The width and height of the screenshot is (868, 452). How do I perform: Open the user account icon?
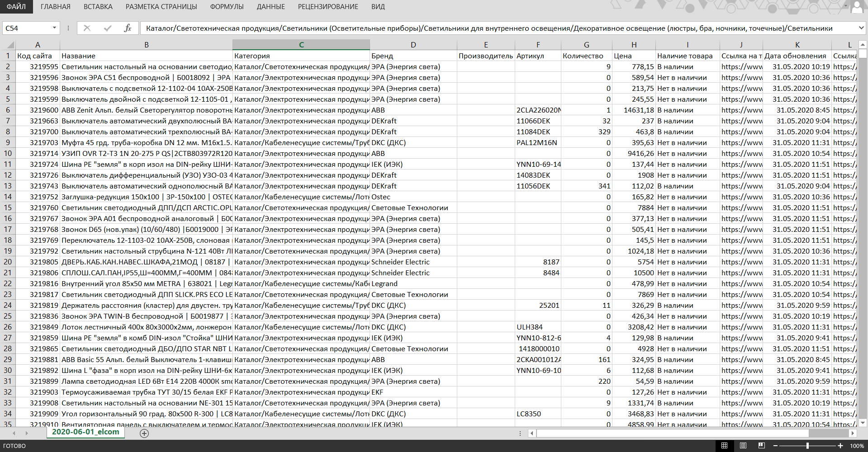tap(857, 7)
